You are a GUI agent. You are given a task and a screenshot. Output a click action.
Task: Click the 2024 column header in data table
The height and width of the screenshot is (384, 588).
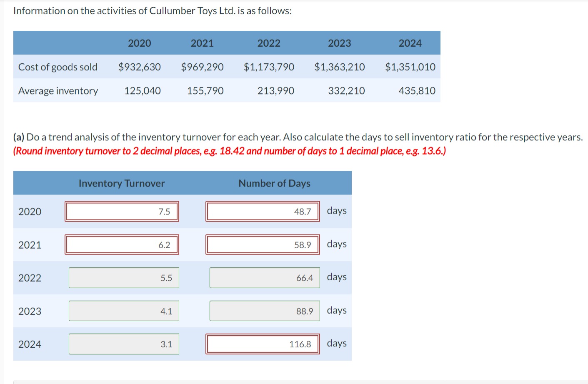point(410,43)
